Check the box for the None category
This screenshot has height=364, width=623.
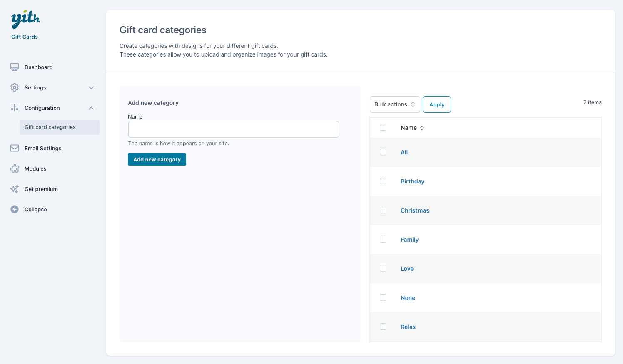point(383,297)
